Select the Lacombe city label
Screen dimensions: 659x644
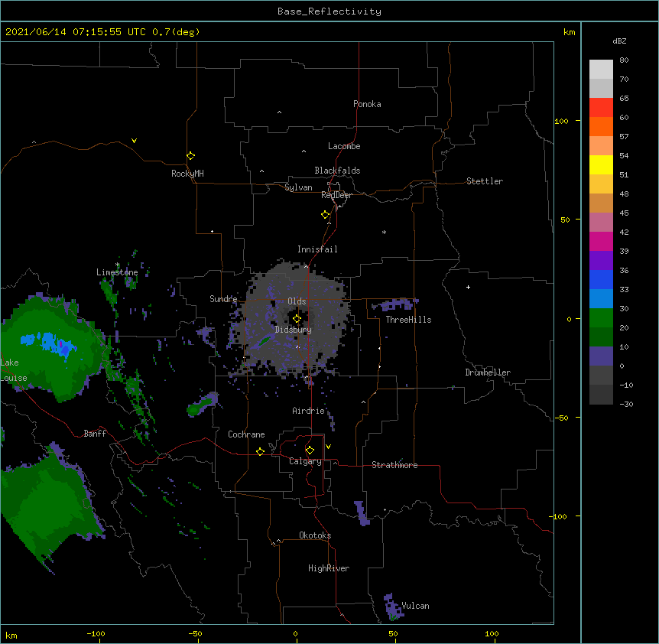point(344,146)
